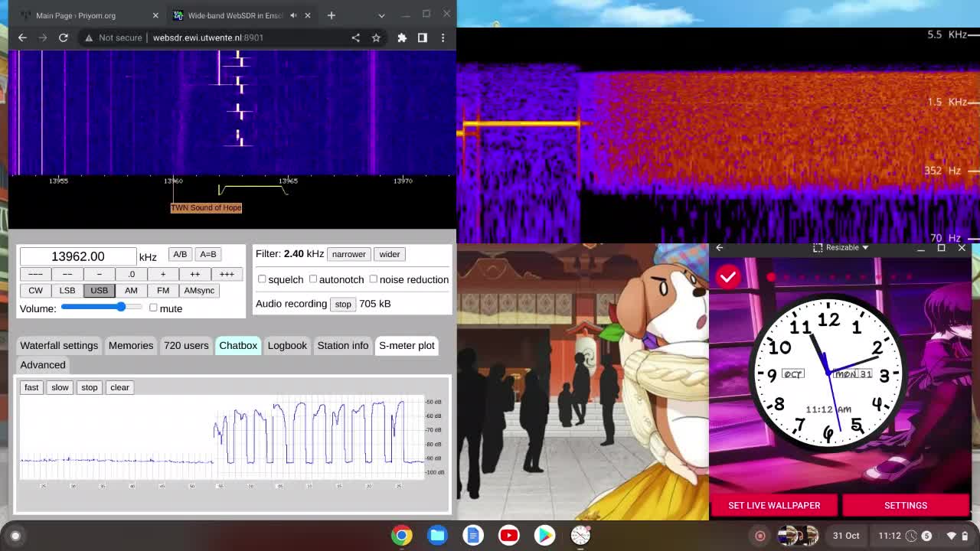The width and height of the screenshot is (980, 551).
Task: Clear the S-meter plot
Action: tap(119, 387)
